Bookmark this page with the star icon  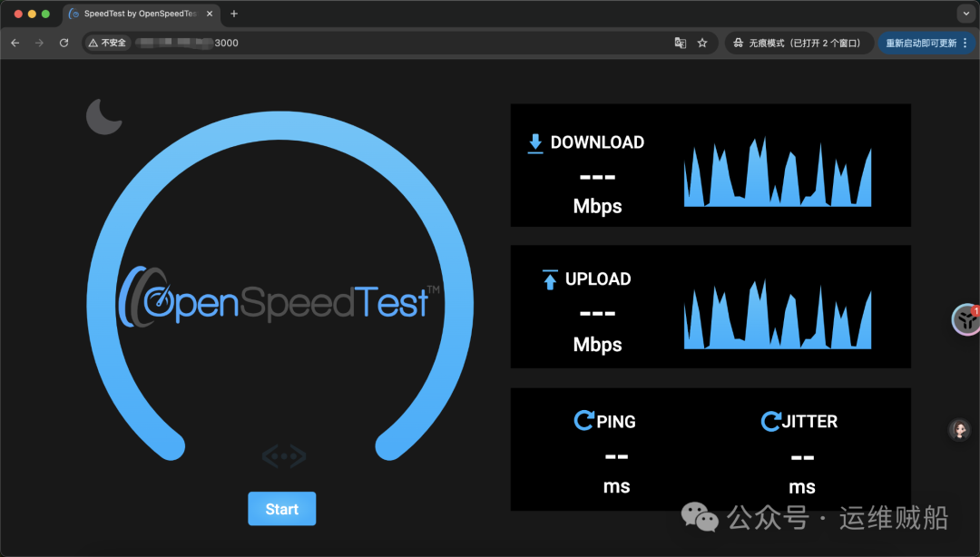(x=702, y=43)
